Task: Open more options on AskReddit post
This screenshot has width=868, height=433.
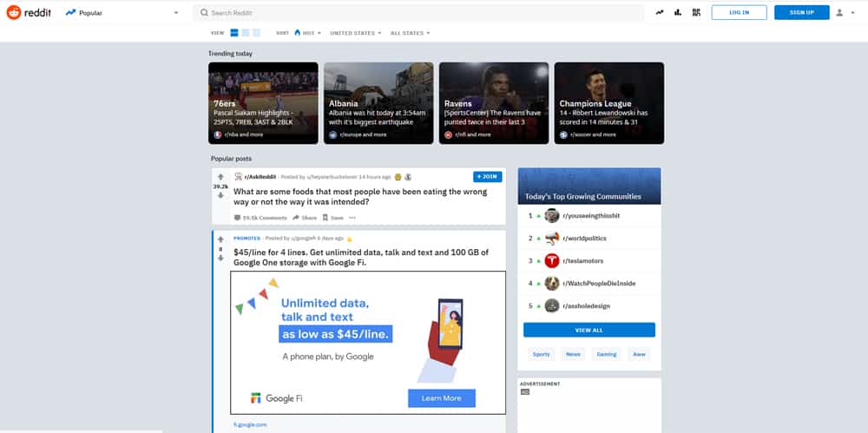Action: tap(352, 218)
